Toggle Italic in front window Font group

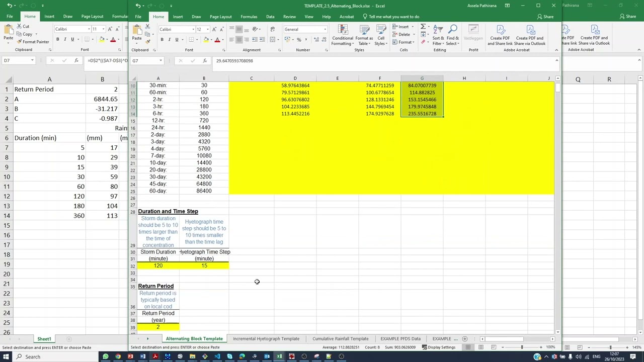coord(169,40)
